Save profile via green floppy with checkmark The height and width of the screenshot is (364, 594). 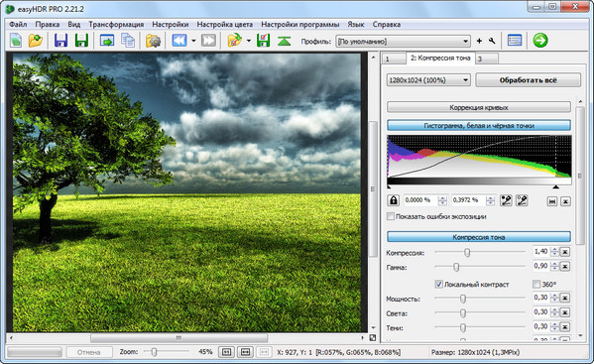263,40
